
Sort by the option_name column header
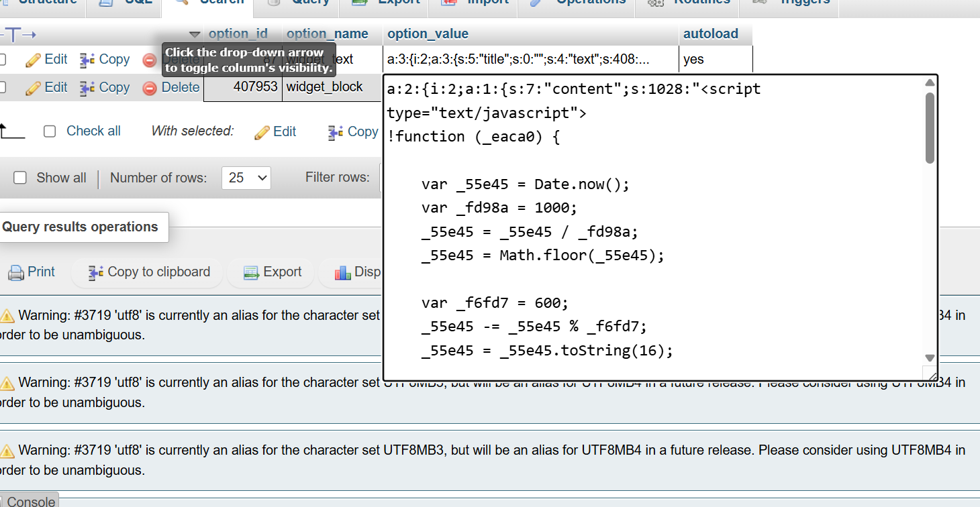[x=327, y=34]
